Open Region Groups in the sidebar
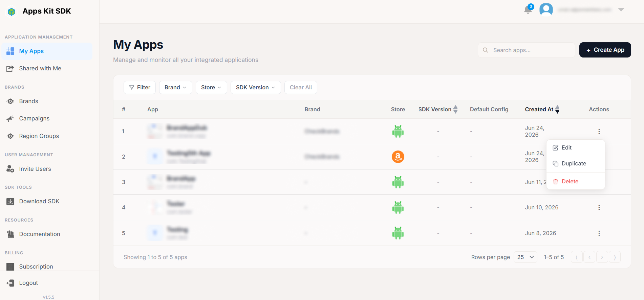The width and height of the screenshot is (644, 300). point(47,136)
